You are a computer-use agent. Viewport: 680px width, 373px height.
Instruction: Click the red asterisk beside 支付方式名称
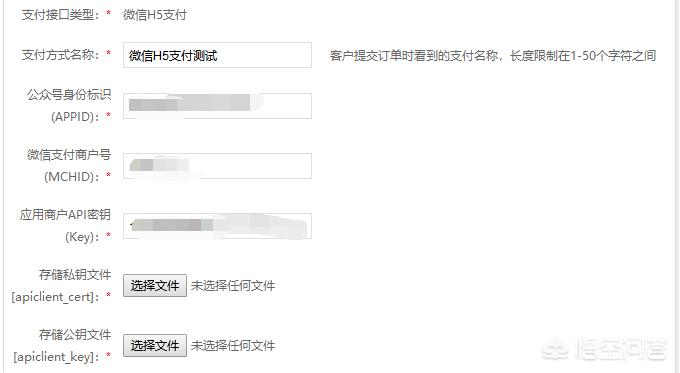pyautogui.click(x=108, y=53)
